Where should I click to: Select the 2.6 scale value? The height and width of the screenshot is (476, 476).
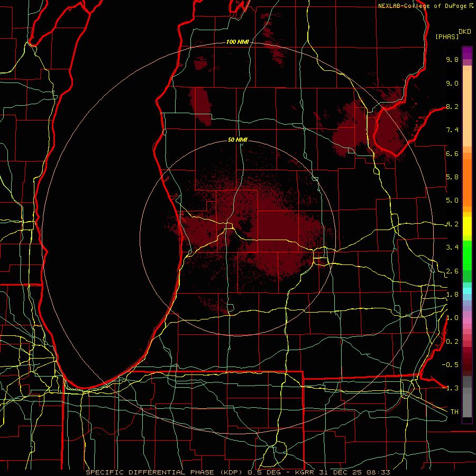coord(452,271)
